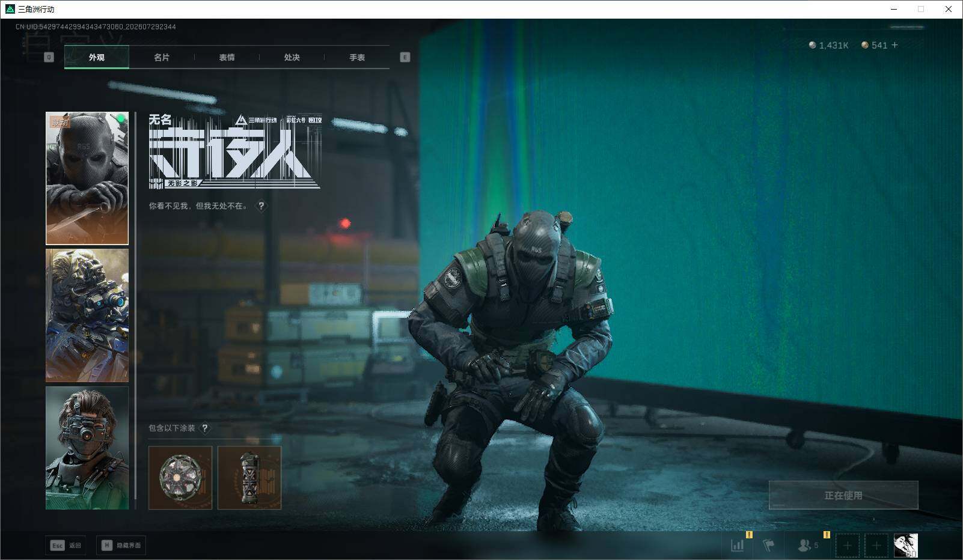This screenshot has height=560, width=963.
Task: Open the statistics bar-chart icon
Action: point(737,546)
